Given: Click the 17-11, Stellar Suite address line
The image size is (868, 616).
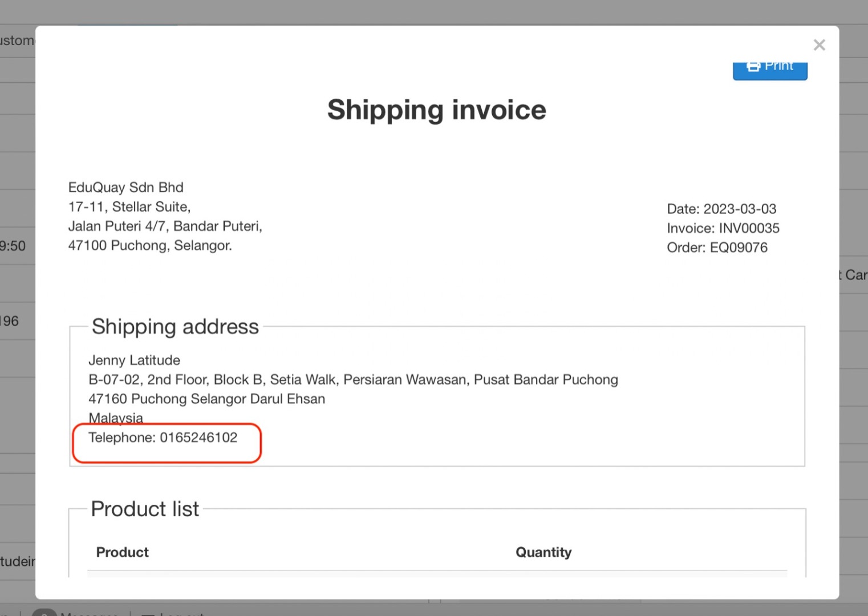Looking at the screenshot, I should (x=129, y=206).
